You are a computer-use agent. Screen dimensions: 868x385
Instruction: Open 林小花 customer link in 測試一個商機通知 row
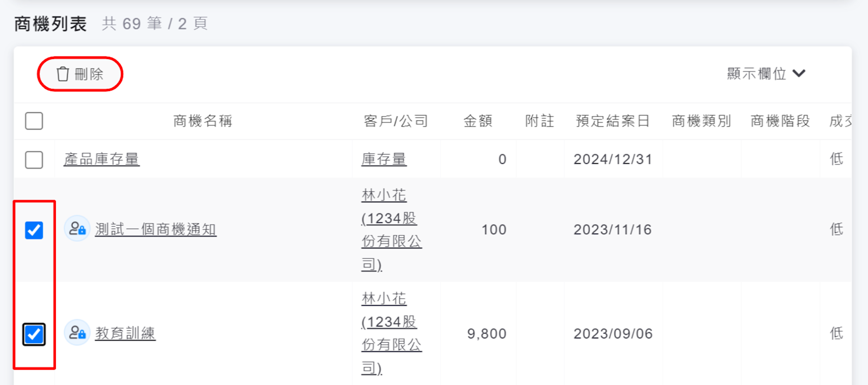coord(384,195)
